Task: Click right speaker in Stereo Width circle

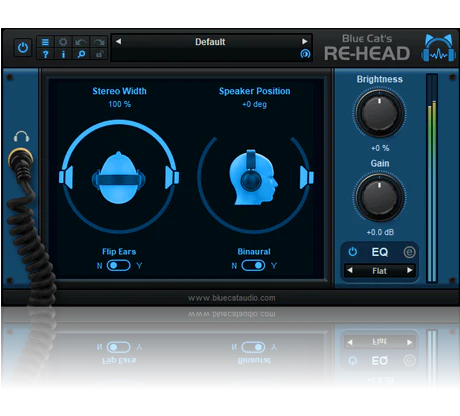Action: coord(172,177)
